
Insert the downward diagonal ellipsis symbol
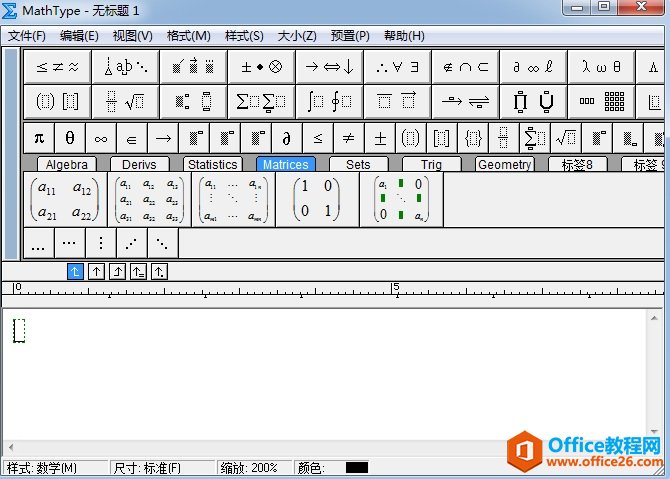pyautogui.click(x=163, y=243)
